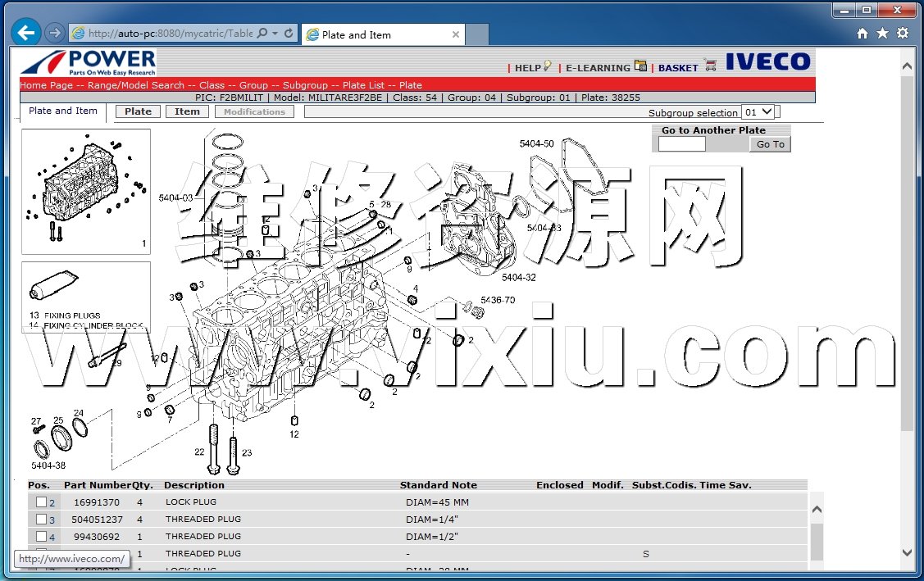Click the HELP lightbulb icon
Screen dimensions: 924x581
coord(547,67)
